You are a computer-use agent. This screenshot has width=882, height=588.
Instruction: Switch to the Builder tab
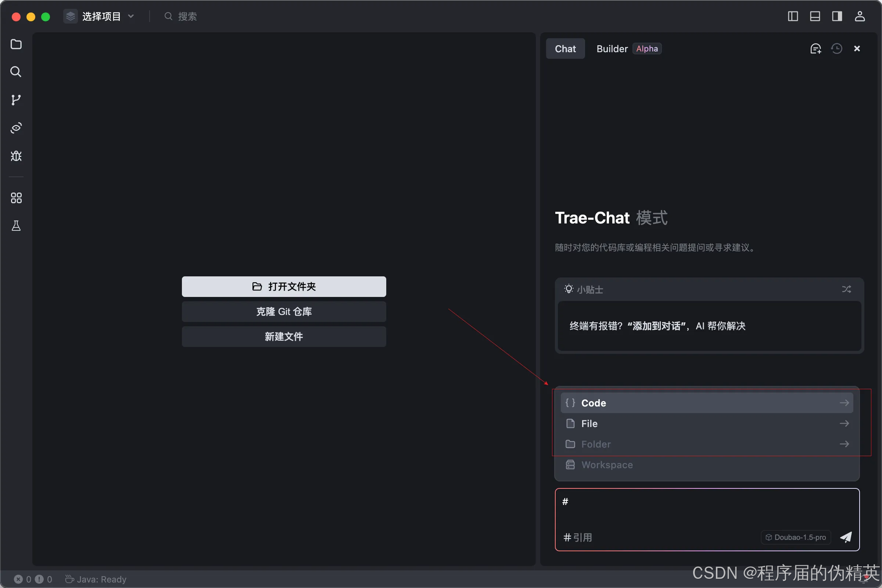pyautogui.click(x=612, y=49)
